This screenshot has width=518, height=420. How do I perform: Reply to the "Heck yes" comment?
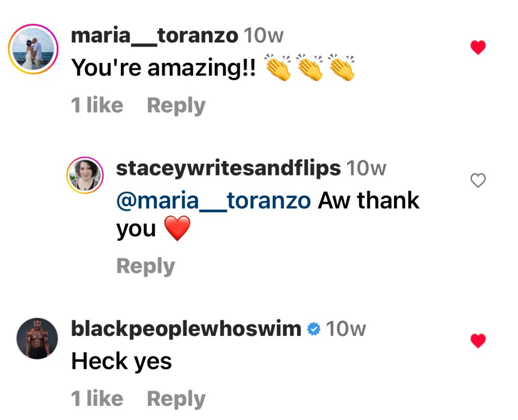click(x=176, y=399)
